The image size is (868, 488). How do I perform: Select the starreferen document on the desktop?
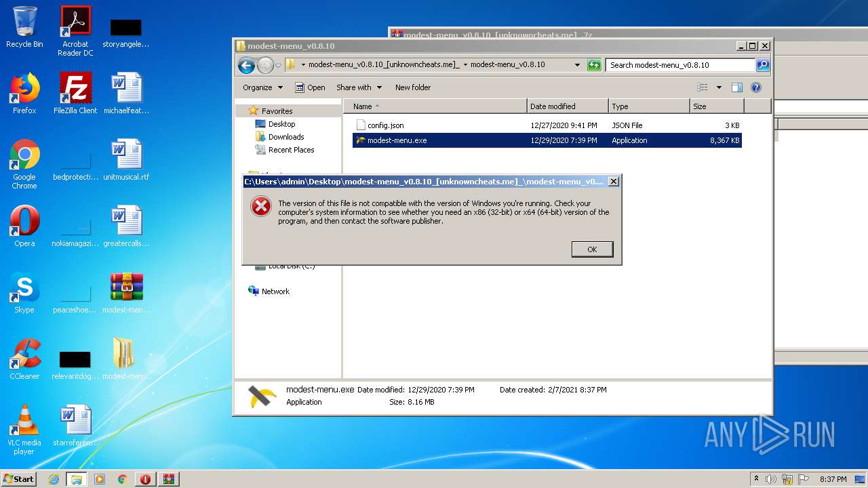75,426
